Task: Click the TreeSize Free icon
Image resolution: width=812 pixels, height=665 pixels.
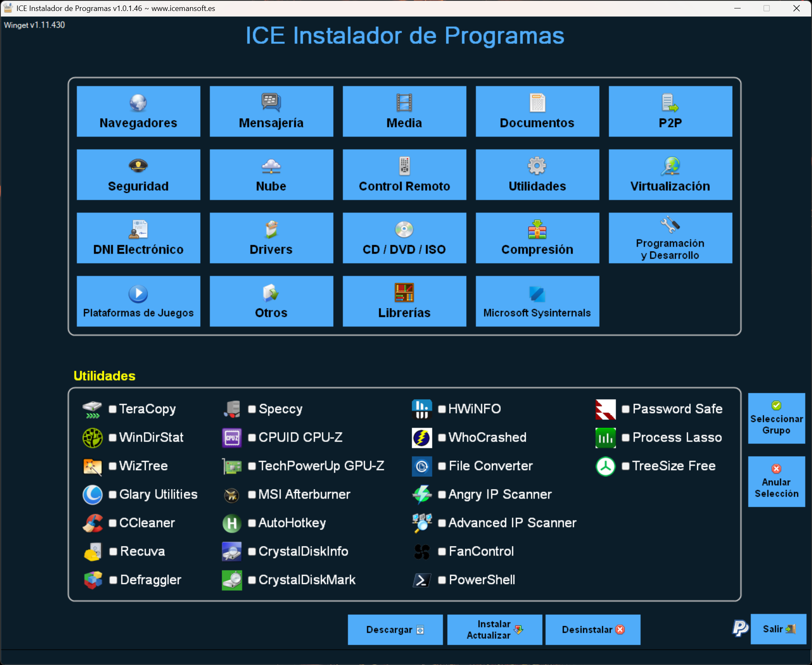Action: [606, 466]
